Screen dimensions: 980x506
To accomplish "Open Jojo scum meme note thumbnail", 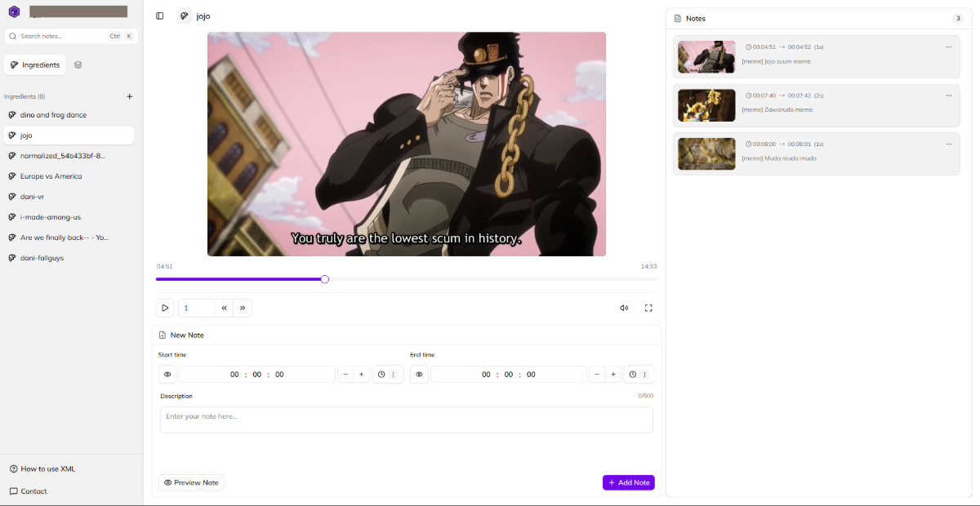I will click(706, 57).
